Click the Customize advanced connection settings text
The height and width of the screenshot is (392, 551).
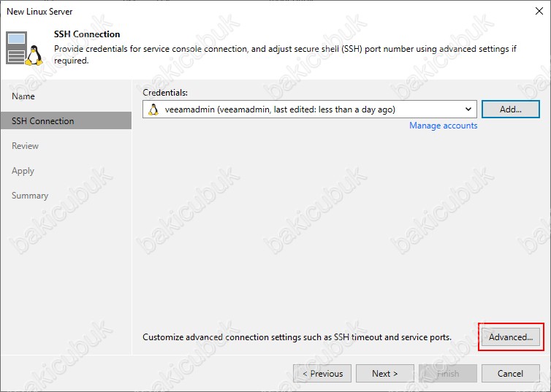coord(297,337)
